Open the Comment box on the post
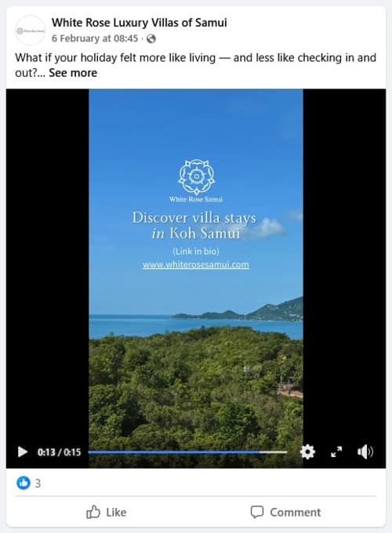The image size is (392, 533). click(x=285, y=512)
